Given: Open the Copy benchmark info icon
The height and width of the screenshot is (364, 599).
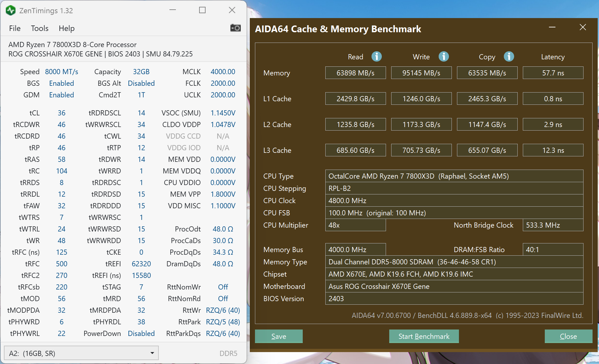Looking at the screenshot, I should [509, 56].
